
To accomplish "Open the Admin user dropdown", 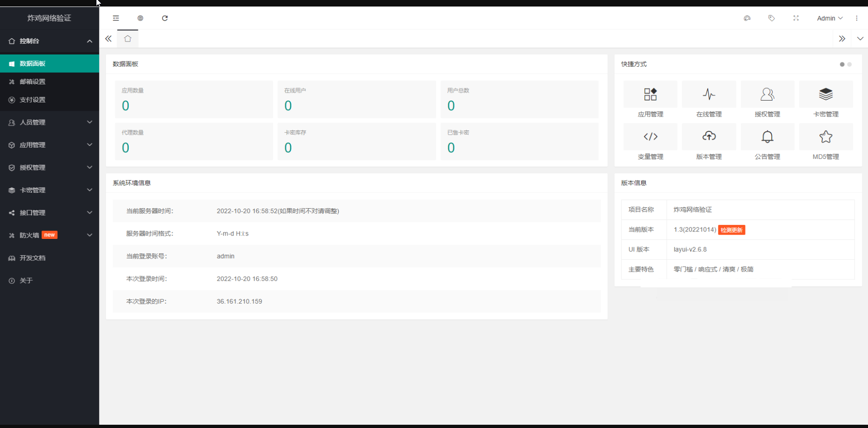I will [830, 18].
